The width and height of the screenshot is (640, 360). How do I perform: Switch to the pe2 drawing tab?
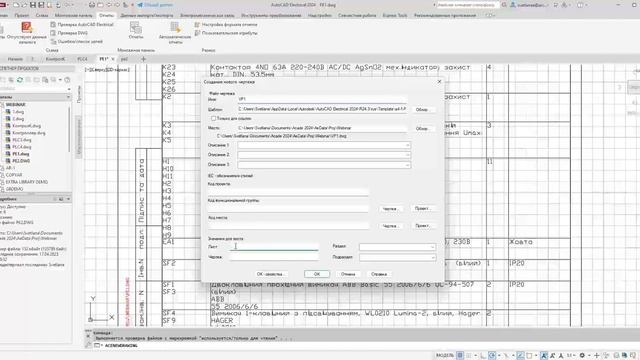124,59
